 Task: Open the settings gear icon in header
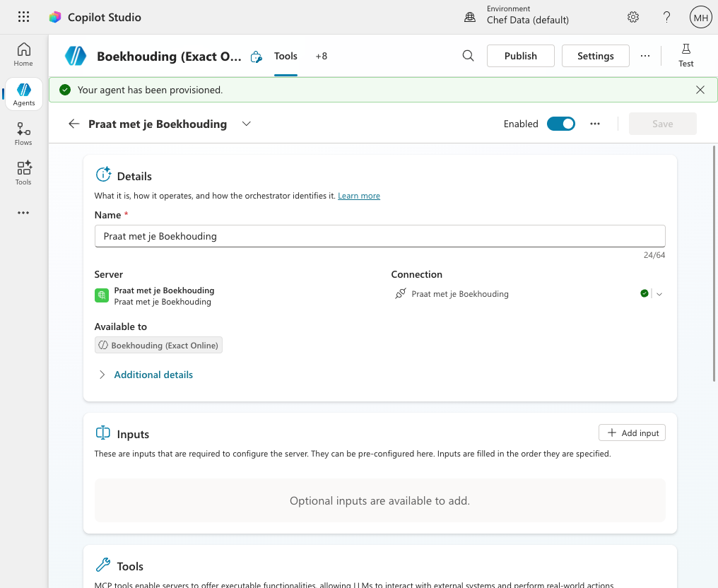(x=632, y=17)
